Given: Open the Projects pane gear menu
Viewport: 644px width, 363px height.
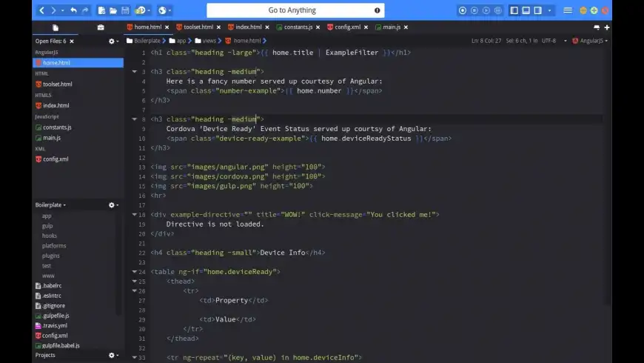Looking at the screenshot, I should click(x=113, y=355).
